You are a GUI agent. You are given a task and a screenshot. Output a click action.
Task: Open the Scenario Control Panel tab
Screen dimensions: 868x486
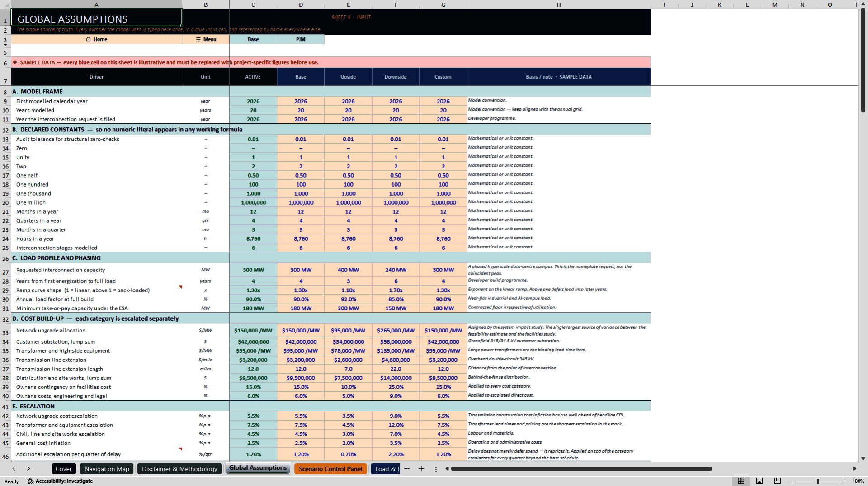pos(330,469)
